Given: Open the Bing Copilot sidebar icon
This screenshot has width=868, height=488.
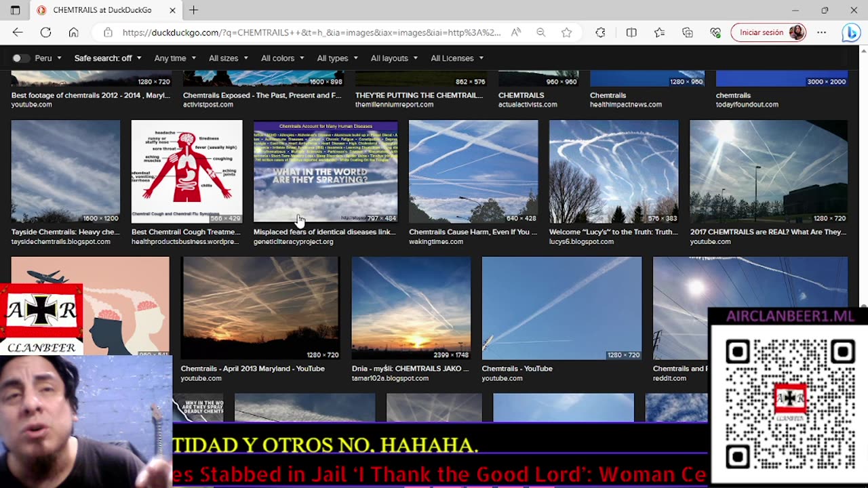Looking at the screenshot, I should click(850, 33).
